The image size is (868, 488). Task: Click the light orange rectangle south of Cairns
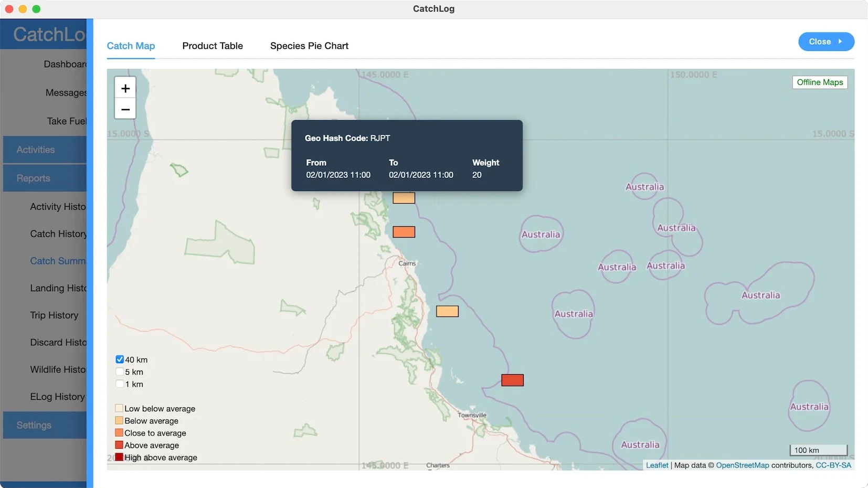[x=447, y=311]
